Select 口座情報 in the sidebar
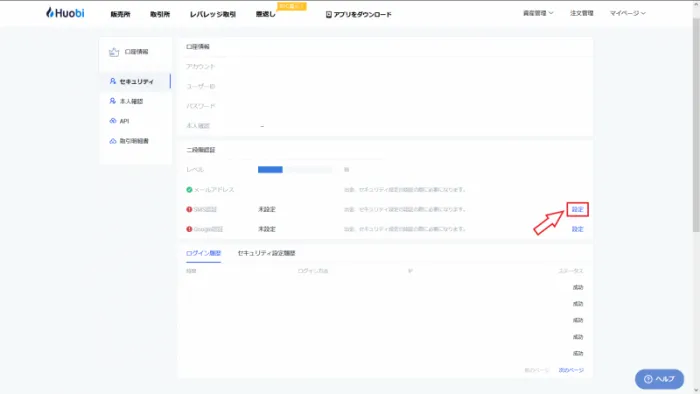Screen dimensions: 700x394 click(136, 52)
